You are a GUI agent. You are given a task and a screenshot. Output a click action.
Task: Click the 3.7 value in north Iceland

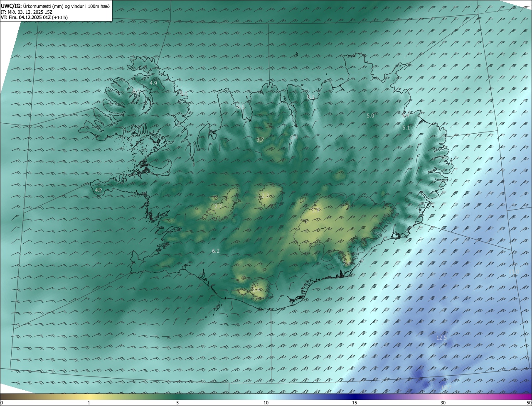pos(260,140)
